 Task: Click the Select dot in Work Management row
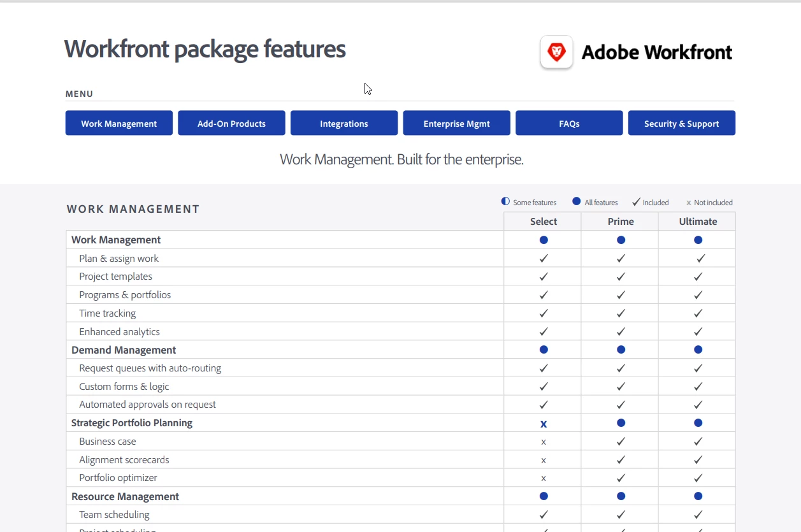[x=544, y=240]
